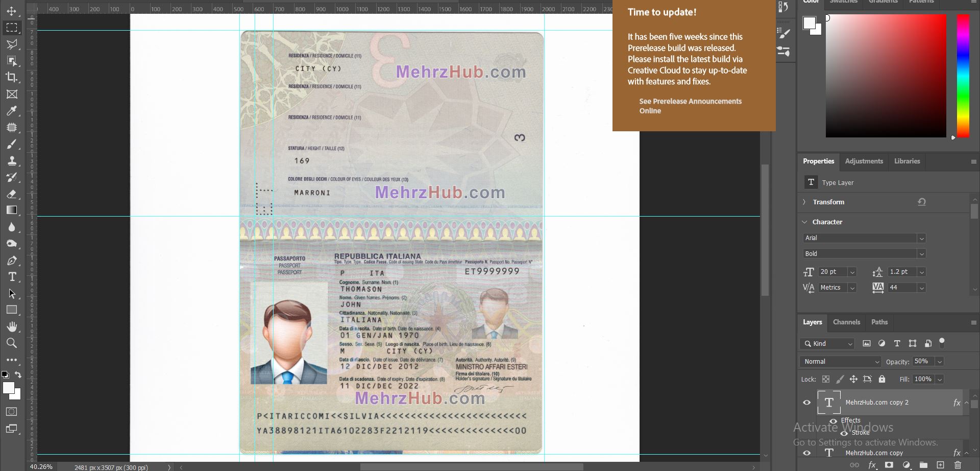Select the Horizontal Type tool
This screenshot has height=471, width=980.
pos(12,277)
